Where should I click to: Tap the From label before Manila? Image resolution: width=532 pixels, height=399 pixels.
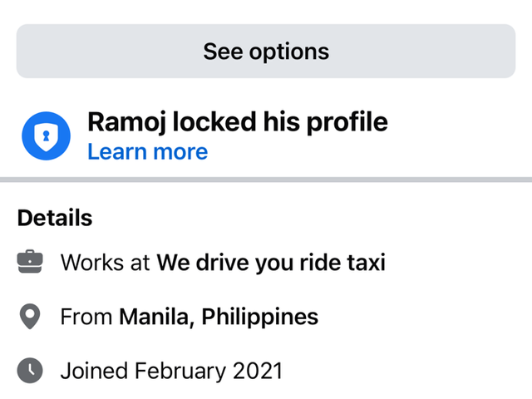86,317
